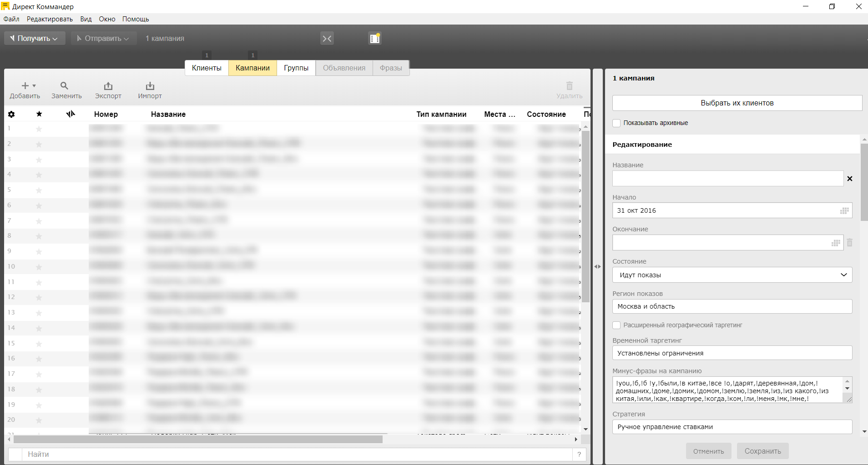Click Выбрать их клиентов button
The height and width of the screenshot is (465, 868).
[737, 103]
